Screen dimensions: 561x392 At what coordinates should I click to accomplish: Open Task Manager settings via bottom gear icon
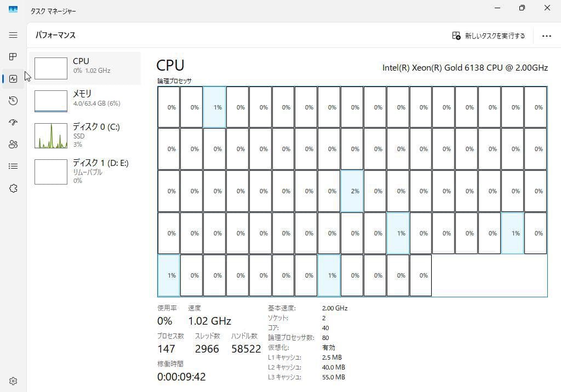click(x=13, y=381)
